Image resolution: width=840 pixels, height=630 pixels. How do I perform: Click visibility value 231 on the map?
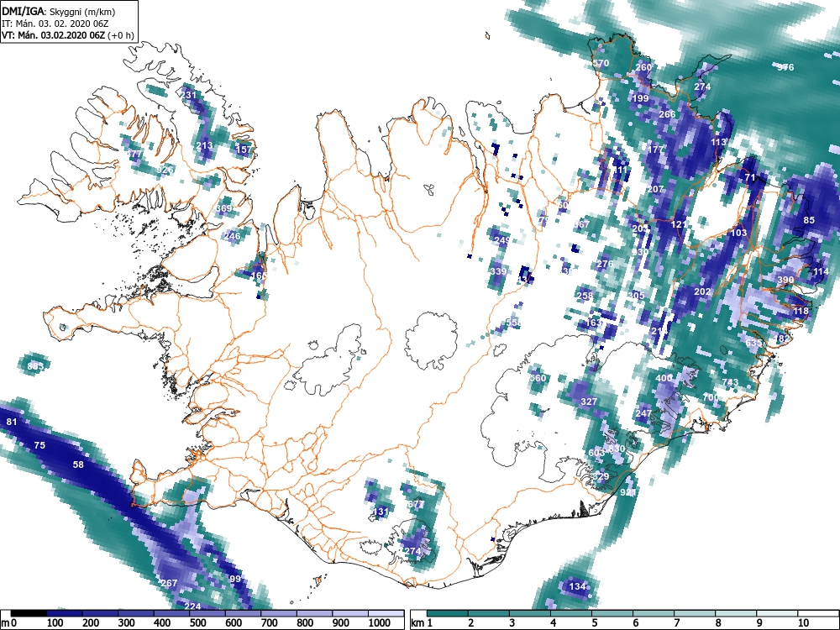(x=188, y=96)
